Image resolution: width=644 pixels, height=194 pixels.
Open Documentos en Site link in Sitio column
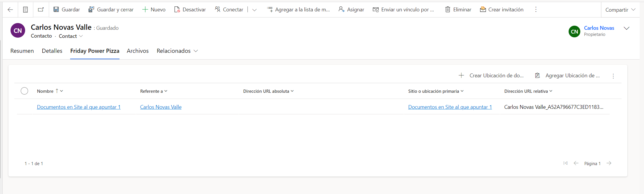(x=450, y=107)
